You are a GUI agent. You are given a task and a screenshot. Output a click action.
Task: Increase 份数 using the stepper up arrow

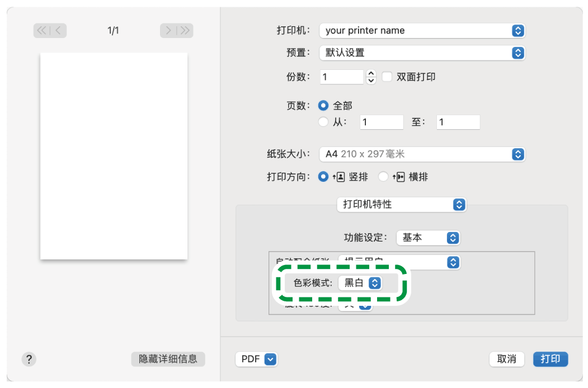point(370,74)
